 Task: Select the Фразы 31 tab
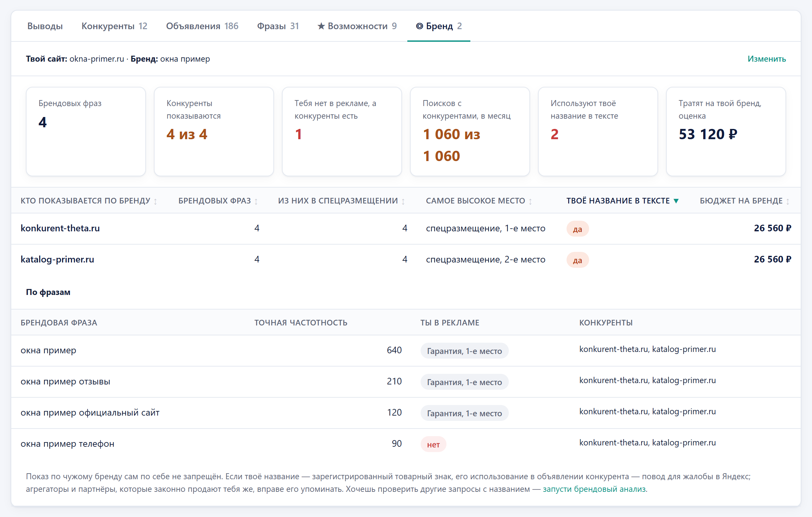coord(278,26)
